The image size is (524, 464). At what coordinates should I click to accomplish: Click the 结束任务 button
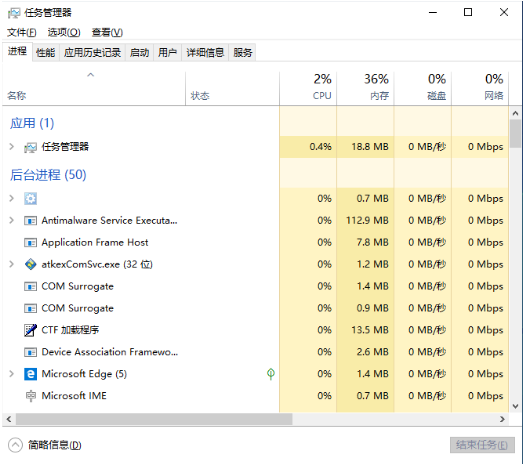482,445
